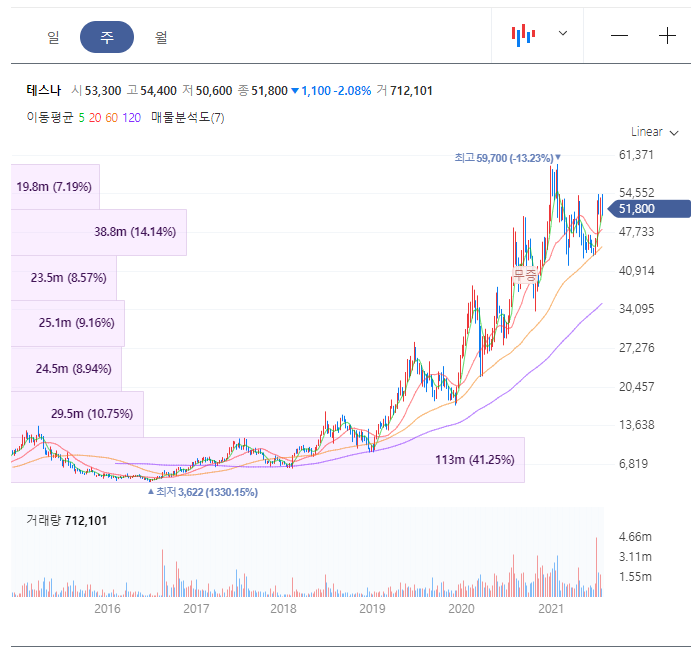This screenshot has width=696, height=663.
Task: Click the 거래량 712,101 volume label
Action: click(67, 521)
